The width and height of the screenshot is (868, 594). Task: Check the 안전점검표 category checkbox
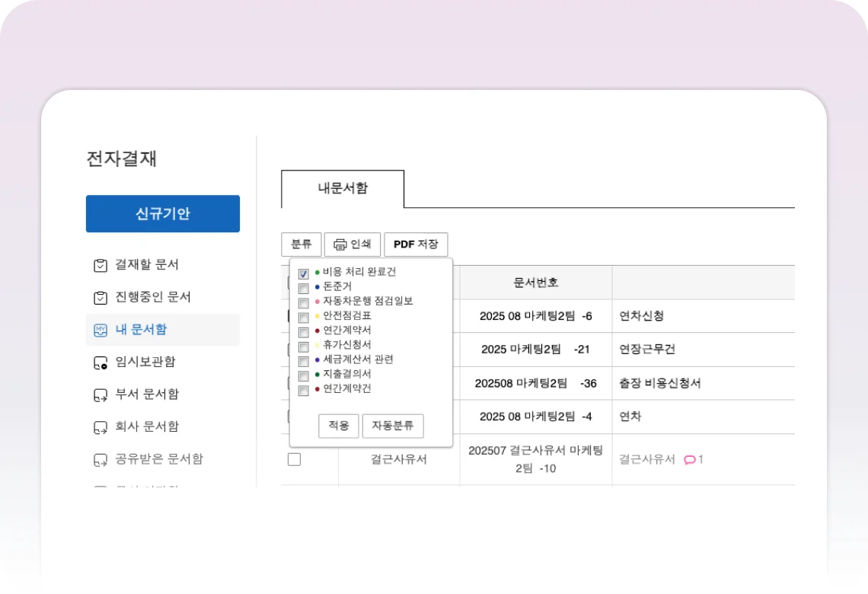[303, 317]
